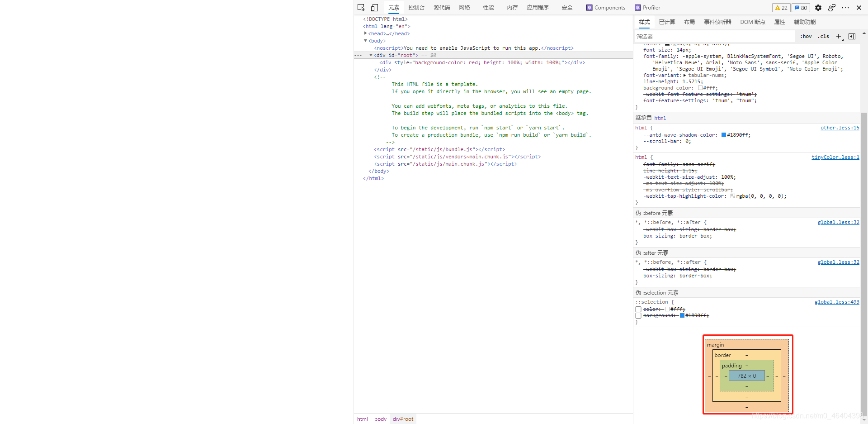Image resolution: width=868 pixels, height=424 pixels.
Task: Enable the ::selection background property checkbox
Action: [x=638, y=316]
